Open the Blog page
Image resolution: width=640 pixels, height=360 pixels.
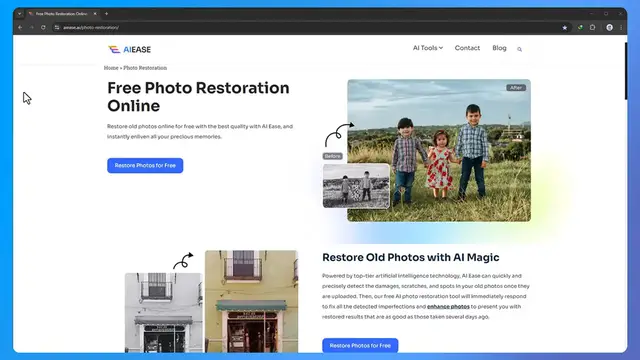[499, 48]
